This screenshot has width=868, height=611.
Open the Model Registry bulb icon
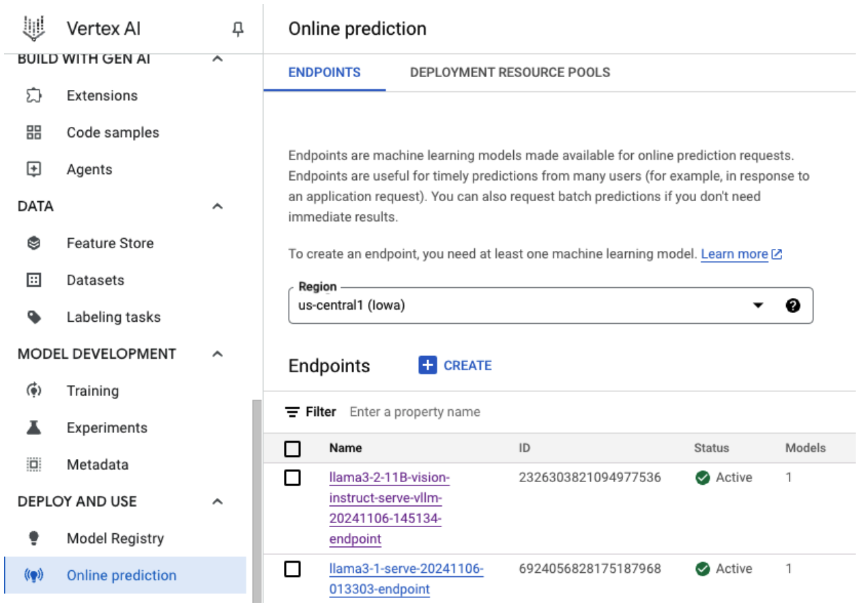click(x=34, y=538)
